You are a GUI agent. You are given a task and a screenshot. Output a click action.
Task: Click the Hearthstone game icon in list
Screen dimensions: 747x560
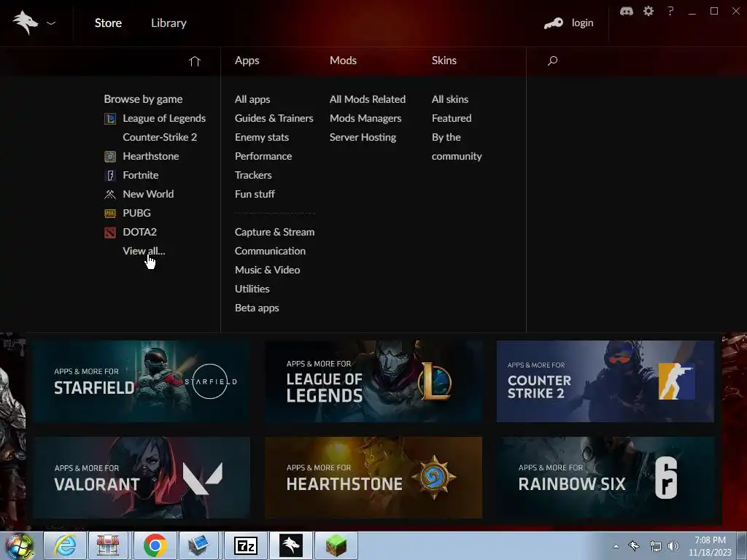coord(110,156)
